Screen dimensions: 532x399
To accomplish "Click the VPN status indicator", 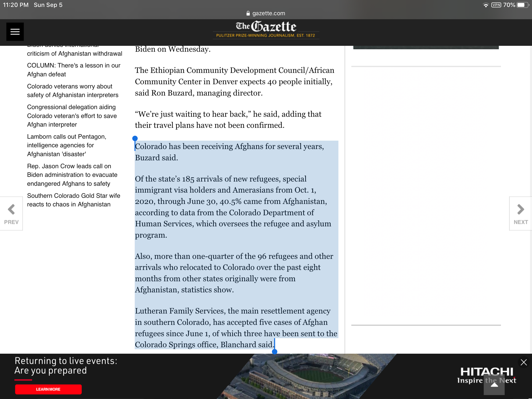I will click(496, 5).
